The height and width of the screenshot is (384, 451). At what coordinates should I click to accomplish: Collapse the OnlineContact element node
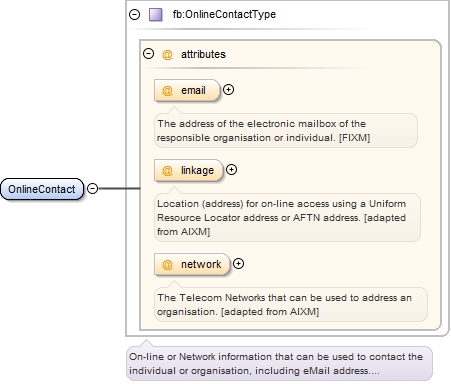92,189
